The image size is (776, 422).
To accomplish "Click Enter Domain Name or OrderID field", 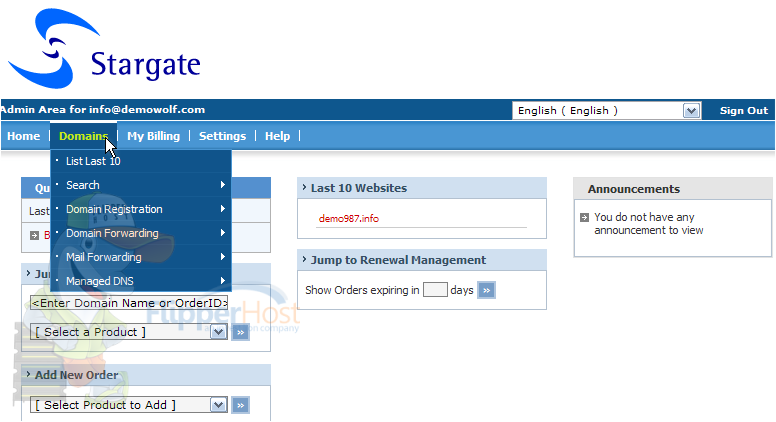I will (x=129, y=303).
